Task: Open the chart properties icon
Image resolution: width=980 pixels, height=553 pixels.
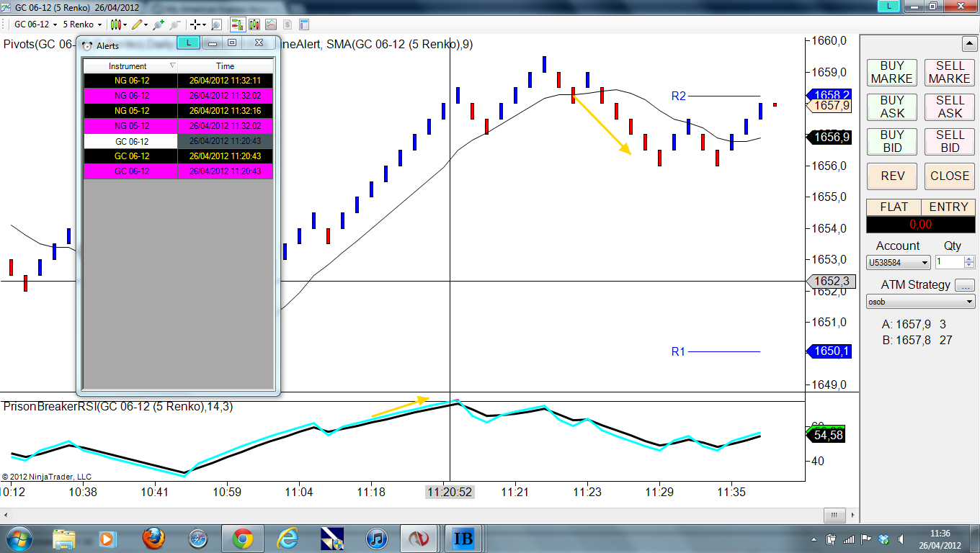Action: [303, 24]
